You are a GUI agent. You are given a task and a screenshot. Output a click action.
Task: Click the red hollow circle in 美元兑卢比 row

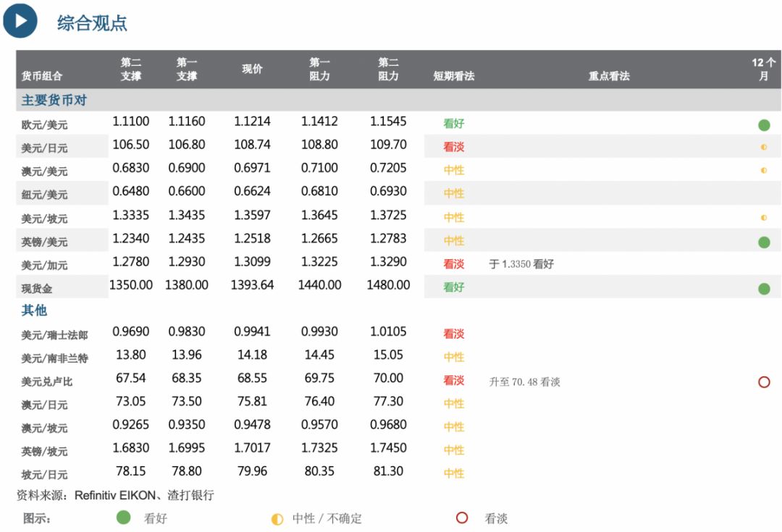[764, 382]
